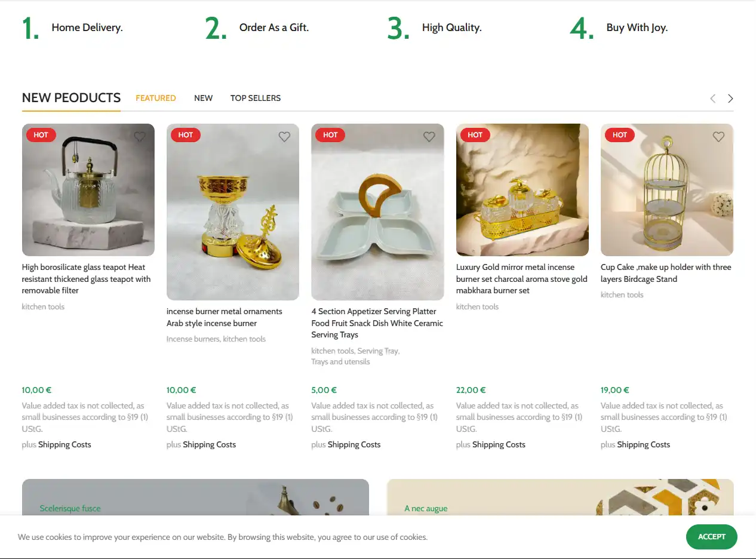Accept the cookies notice
This screenshot has height=559, width=756.
pyautogui.click(x=711, y=536)
